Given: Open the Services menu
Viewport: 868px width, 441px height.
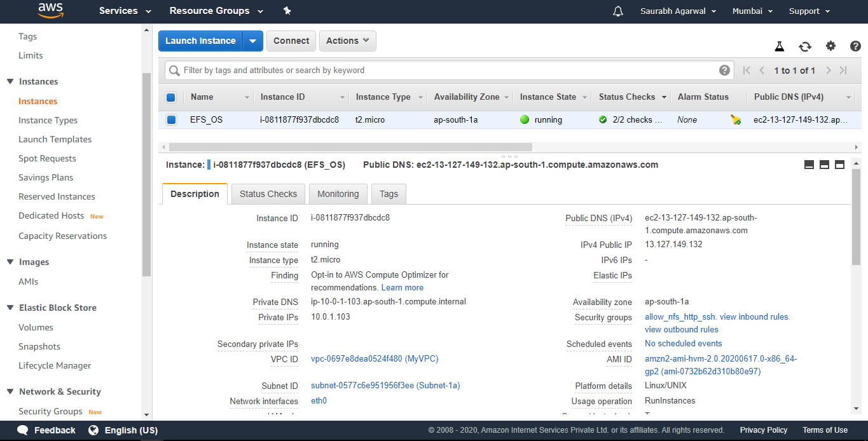Looking at the screenshot, I should click(x=124, y=11).
